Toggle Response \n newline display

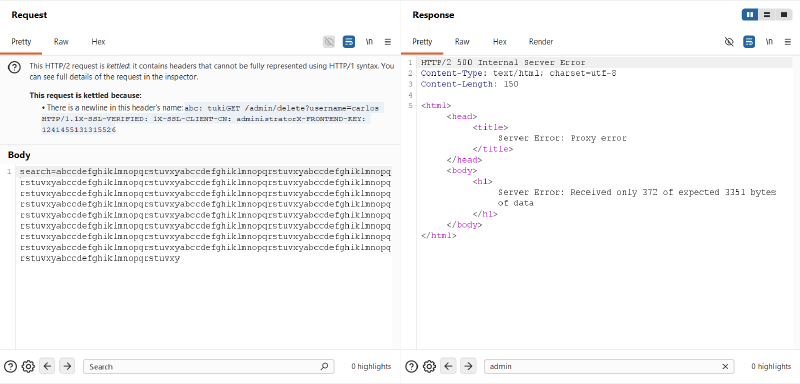[x=769, y=42]
